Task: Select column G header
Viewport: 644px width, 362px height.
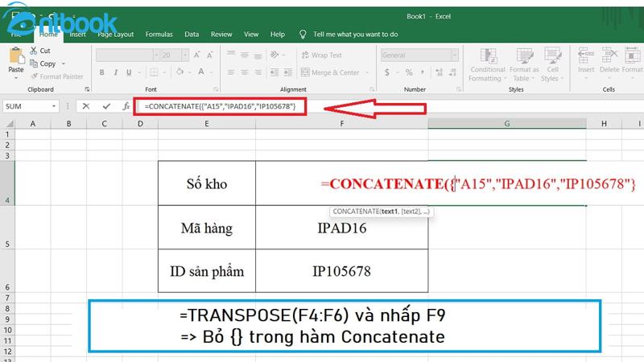Action: [507, 124]
